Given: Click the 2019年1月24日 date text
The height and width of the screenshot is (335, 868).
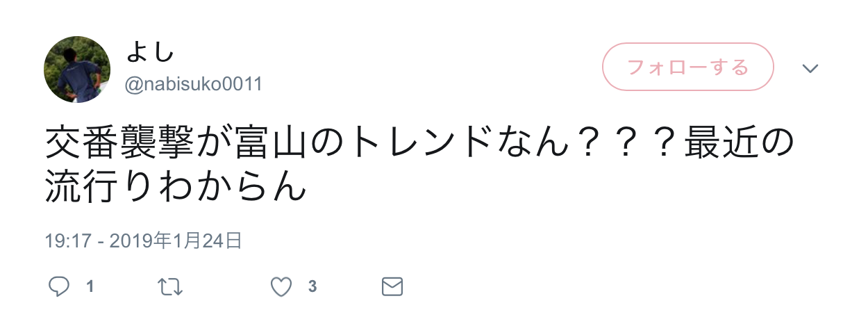Looking at the screenshot, I should [176, 241].
